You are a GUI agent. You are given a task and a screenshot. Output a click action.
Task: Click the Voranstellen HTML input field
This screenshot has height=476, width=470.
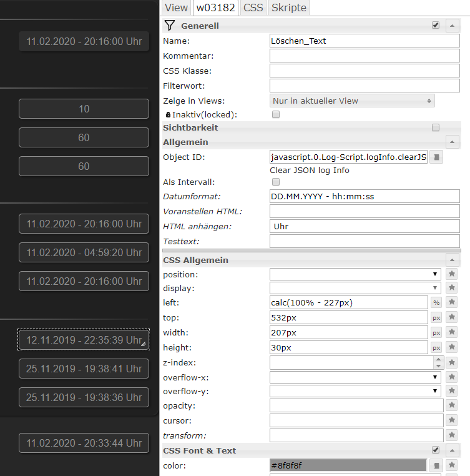pos(365,211)
